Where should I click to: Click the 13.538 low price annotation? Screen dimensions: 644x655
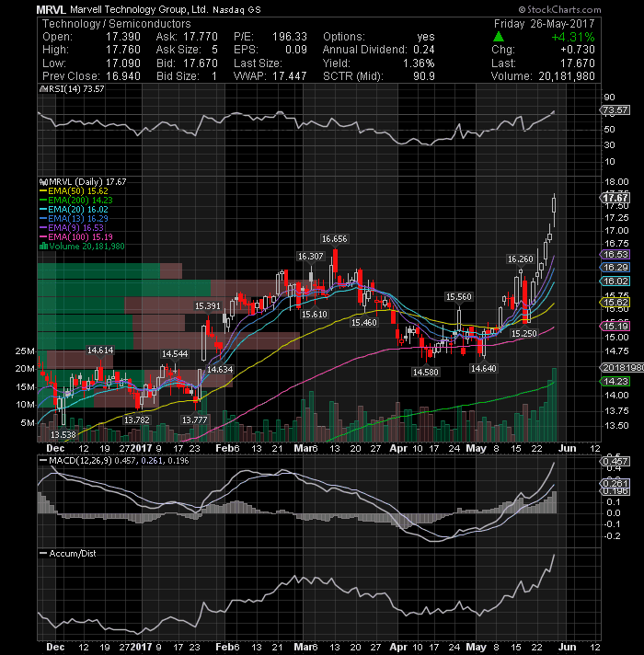[x=63, y=435]
